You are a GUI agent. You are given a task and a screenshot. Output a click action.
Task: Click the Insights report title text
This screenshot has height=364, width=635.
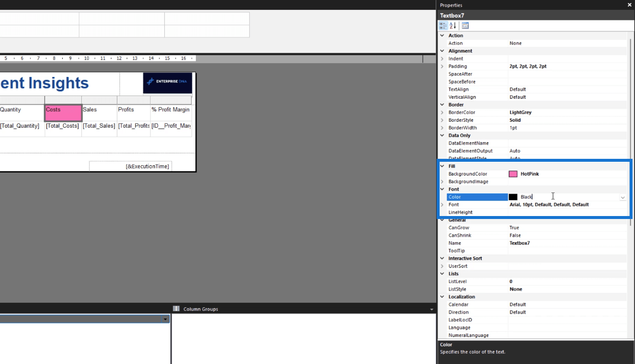[x=58, y=83]
